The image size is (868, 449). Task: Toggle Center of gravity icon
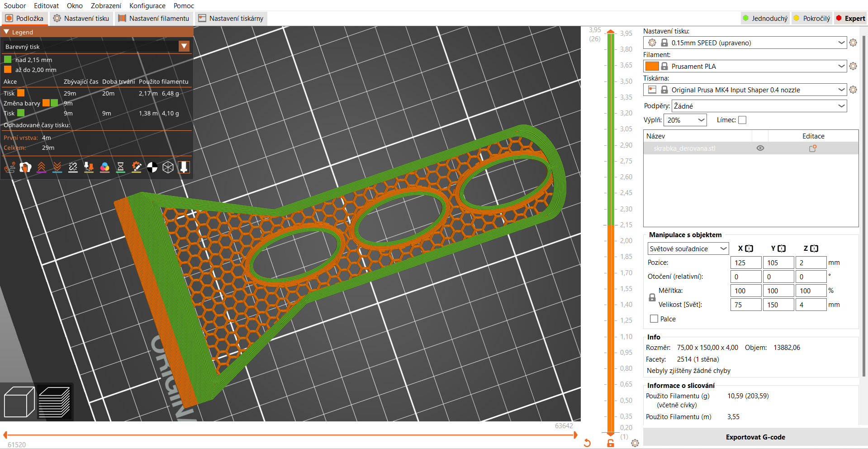[x=152, y=167]
